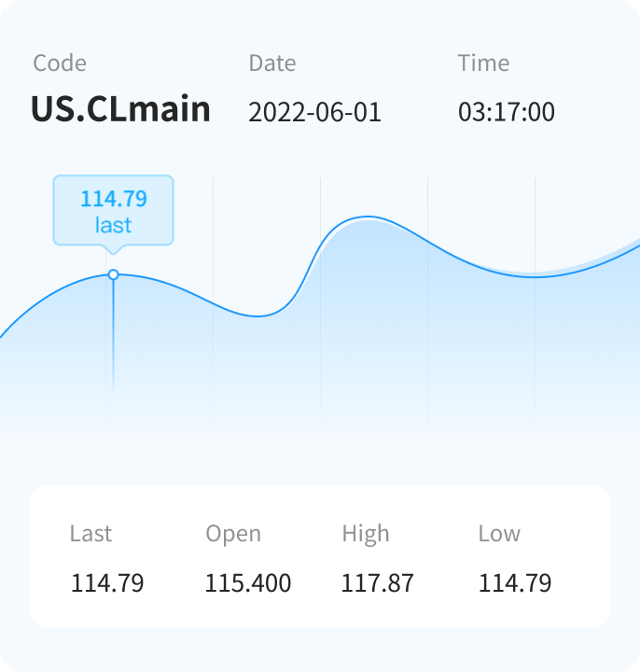Click the Low value under the Low label
The height and width of the screenshot is (672, 640).
515,584
